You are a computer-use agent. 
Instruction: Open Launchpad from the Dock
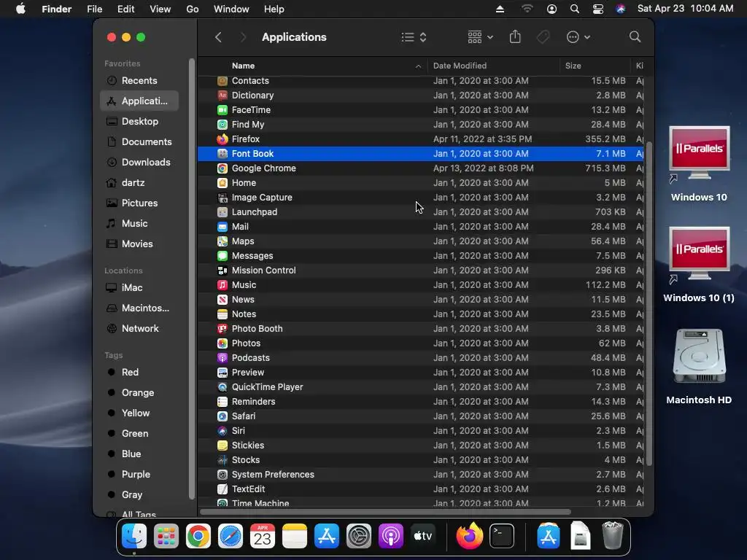click(166, 536)
